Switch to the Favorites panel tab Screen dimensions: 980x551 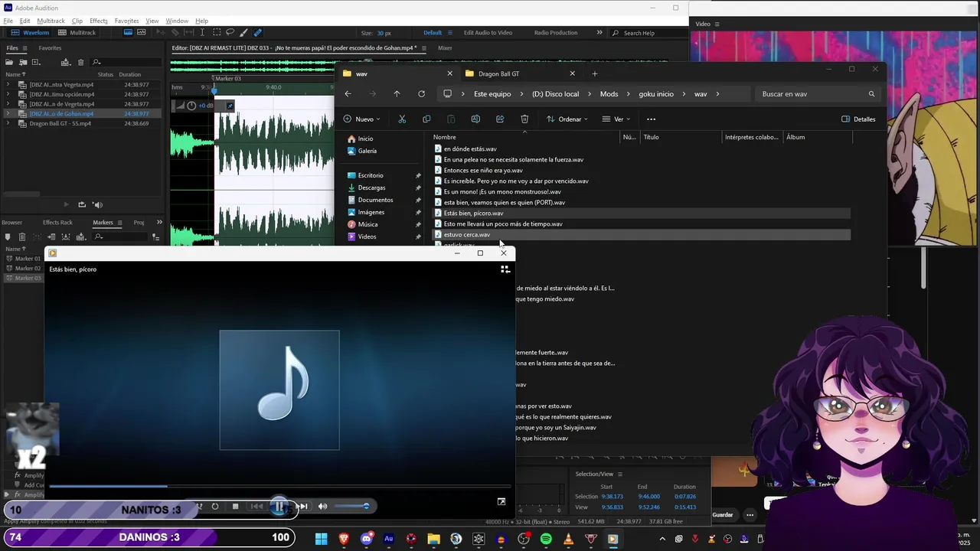pos(50,48)
